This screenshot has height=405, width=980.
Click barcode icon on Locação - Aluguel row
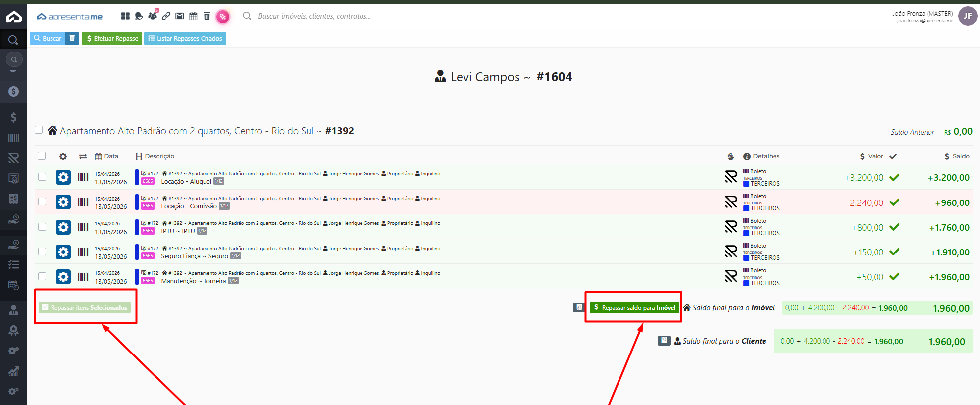[83, 177]
